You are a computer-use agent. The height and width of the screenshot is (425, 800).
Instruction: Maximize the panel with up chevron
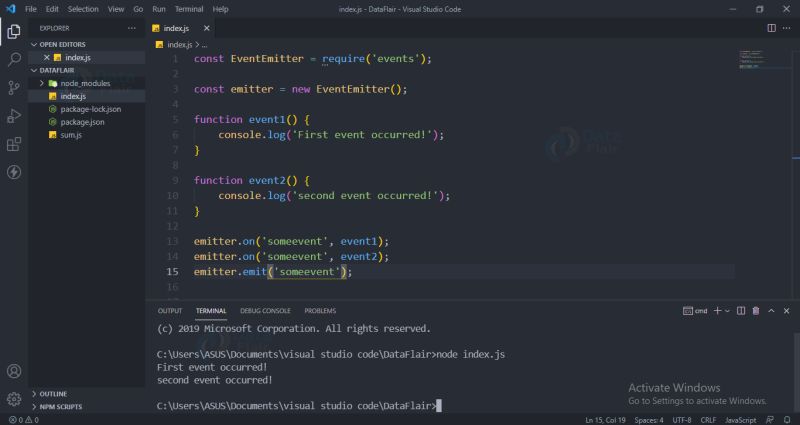coord(771,310)
